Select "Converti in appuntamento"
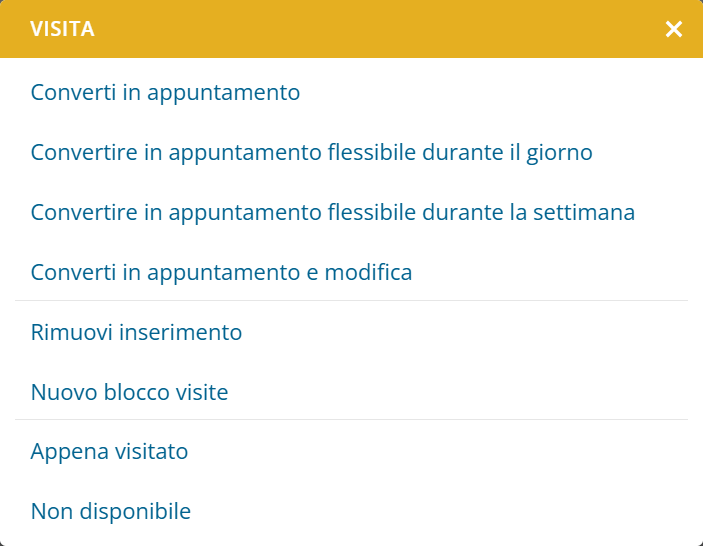Screen dimensions: 703x546 click(x=166, y=93)
